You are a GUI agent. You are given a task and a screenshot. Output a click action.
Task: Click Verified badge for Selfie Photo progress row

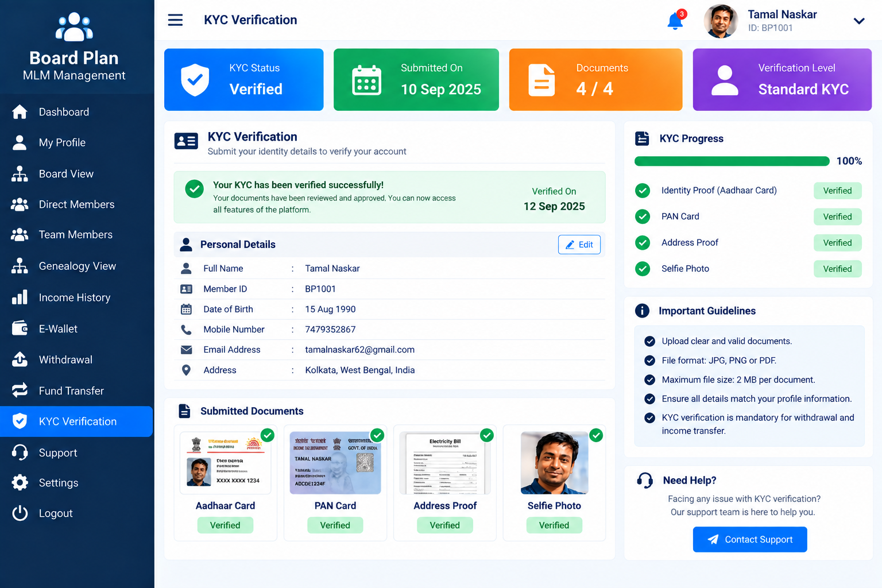(837, 269)
